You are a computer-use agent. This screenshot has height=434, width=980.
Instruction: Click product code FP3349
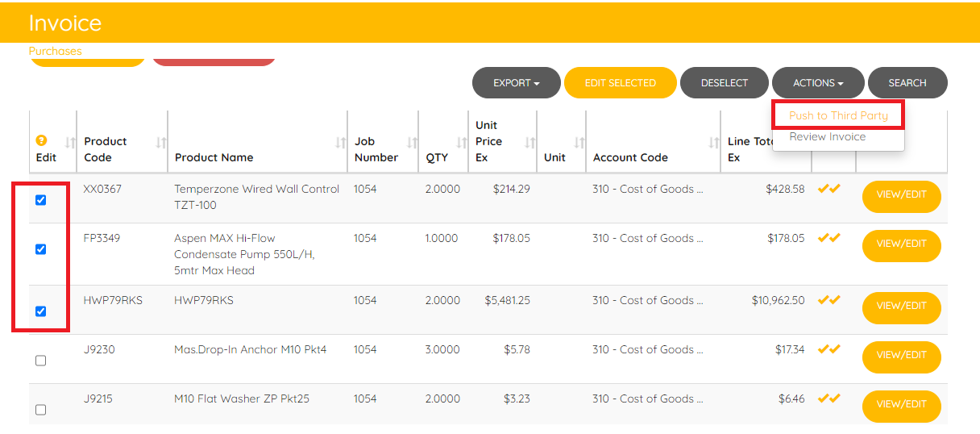(x=102, y=238)
